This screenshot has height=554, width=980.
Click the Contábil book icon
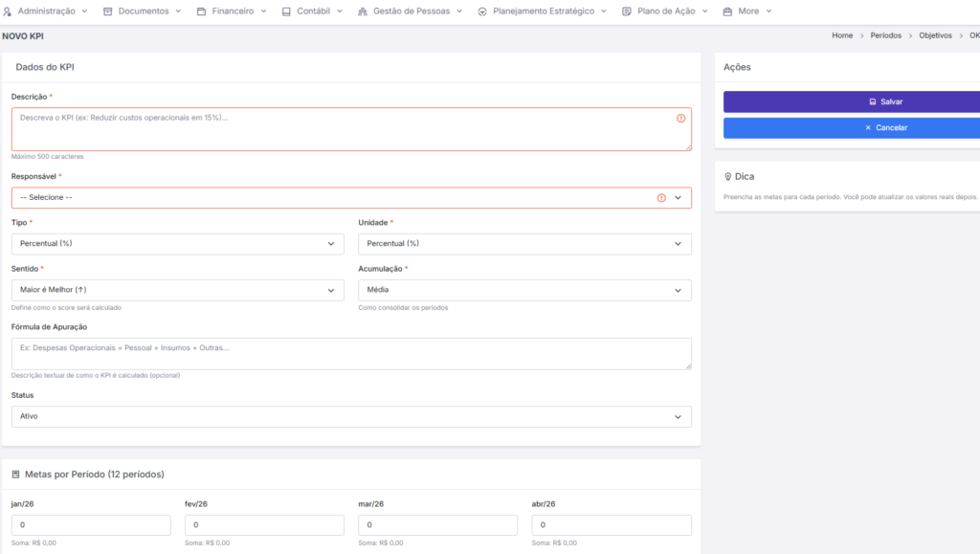point(286,11)
